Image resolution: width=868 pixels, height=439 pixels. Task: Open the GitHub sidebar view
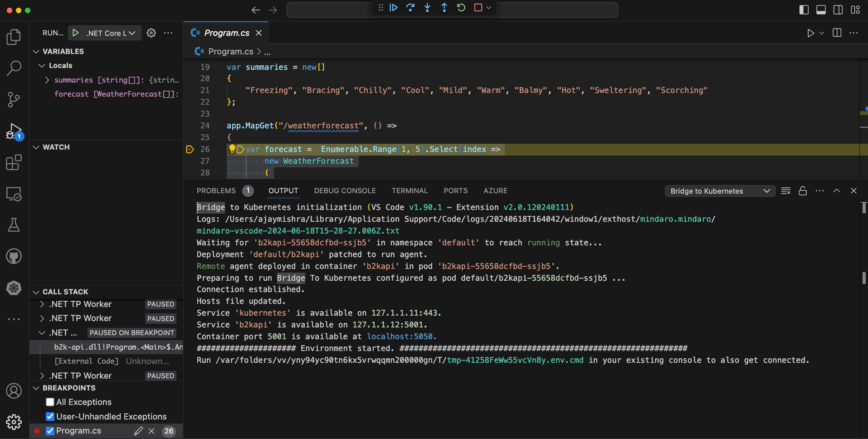[14, 256]
